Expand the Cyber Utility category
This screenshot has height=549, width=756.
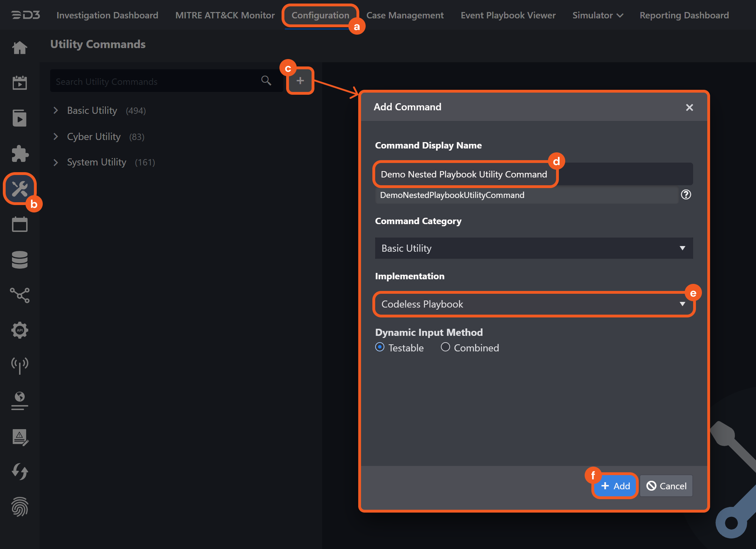56,137
